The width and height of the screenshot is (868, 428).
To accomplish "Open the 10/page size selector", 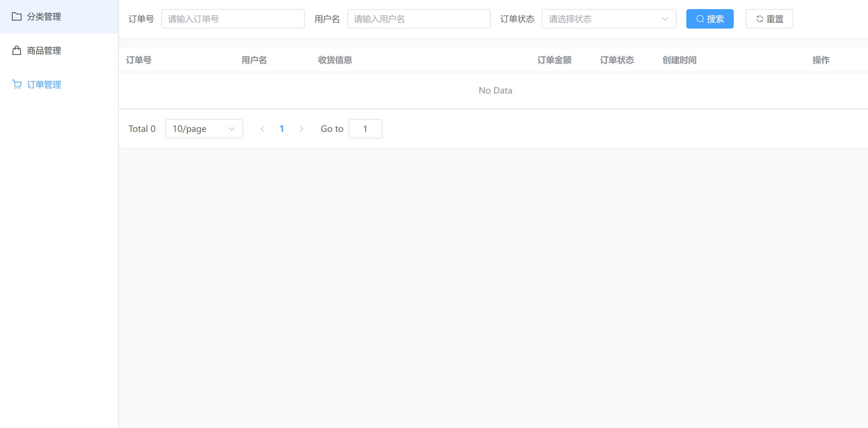I will 204,129.
